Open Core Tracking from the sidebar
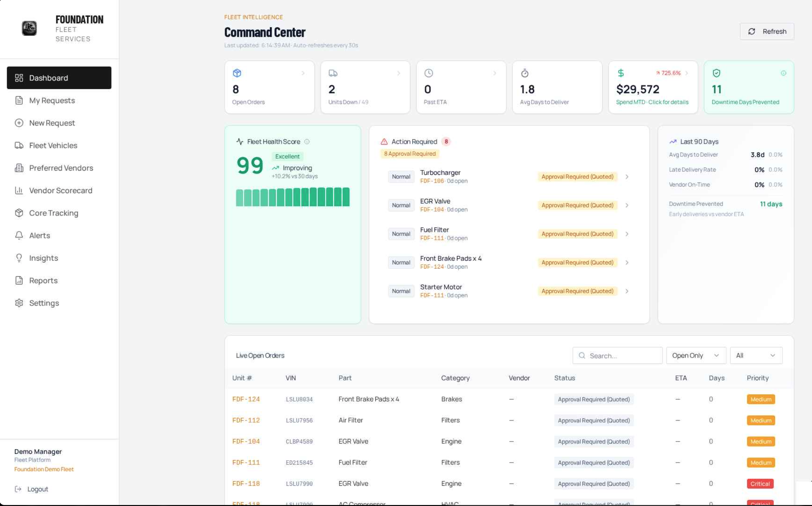Image resolution: width=812 pixels, height=506 pixels. (54, 213)
